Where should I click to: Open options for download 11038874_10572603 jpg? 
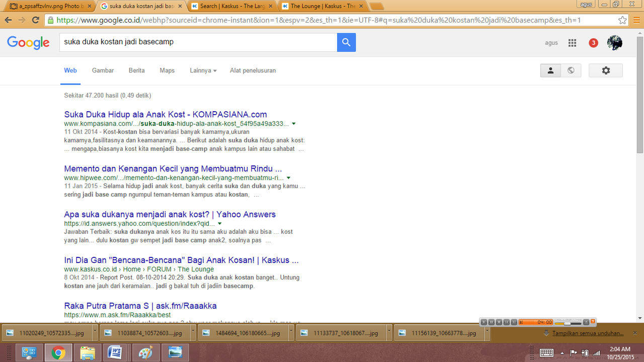193,333
